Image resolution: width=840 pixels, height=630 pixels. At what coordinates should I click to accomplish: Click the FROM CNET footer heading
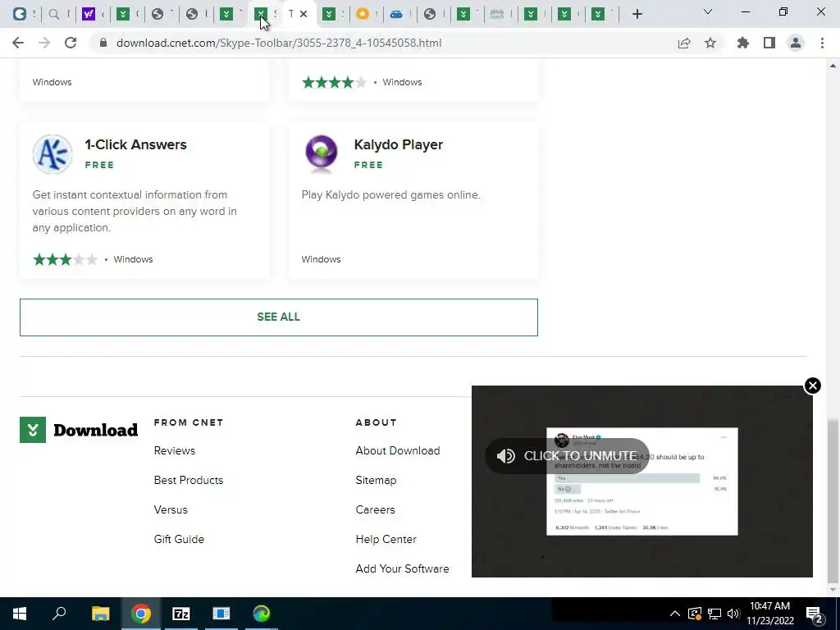point(189,422)
